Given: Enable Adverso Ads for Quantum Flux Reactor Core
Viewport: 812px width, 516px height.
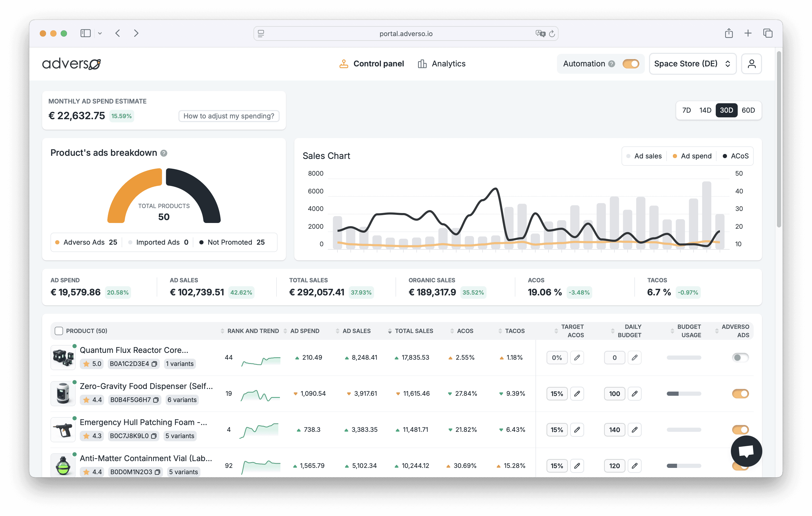Looking at the screenshot, I should pyautogui.click(x=740, y=357).
